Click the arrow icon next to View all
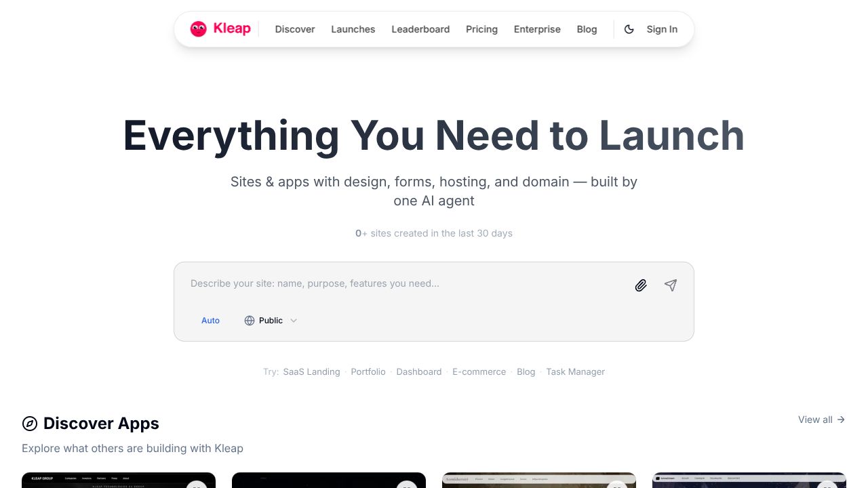Image resolution: width=868 pixels, height=488 pixels. 840,420
